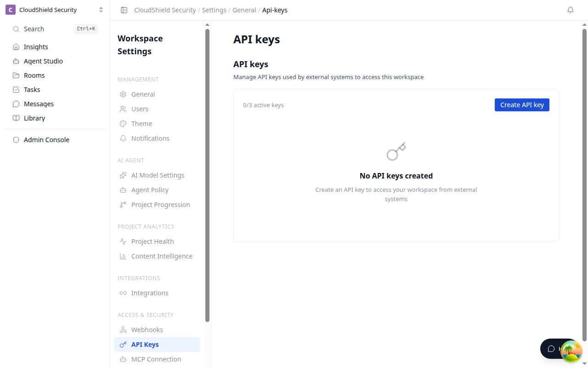Click the purple C workspace avatar
This screenshot has height=368, width=588.
(x=11, y=10)
